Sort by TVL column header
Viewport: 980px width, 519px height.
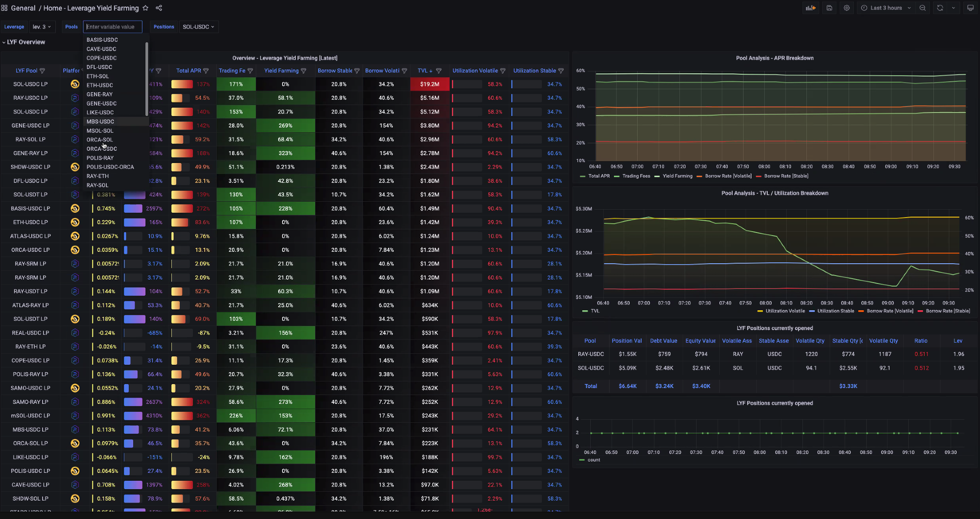[x=422, y=71]
